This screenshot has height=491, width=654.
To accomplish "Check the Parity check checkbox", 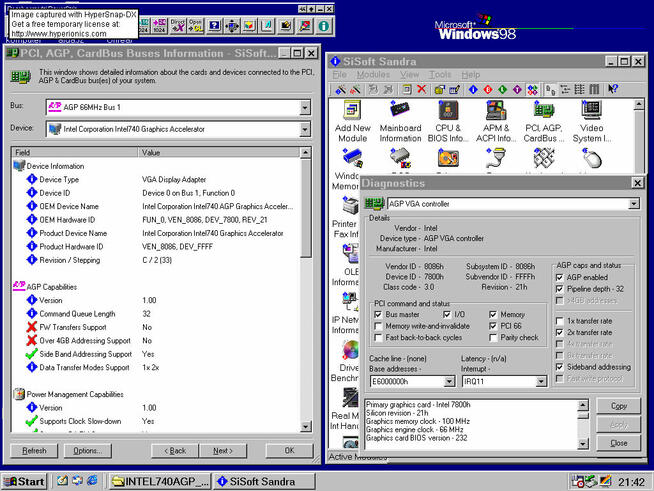I will coord(493,338).
